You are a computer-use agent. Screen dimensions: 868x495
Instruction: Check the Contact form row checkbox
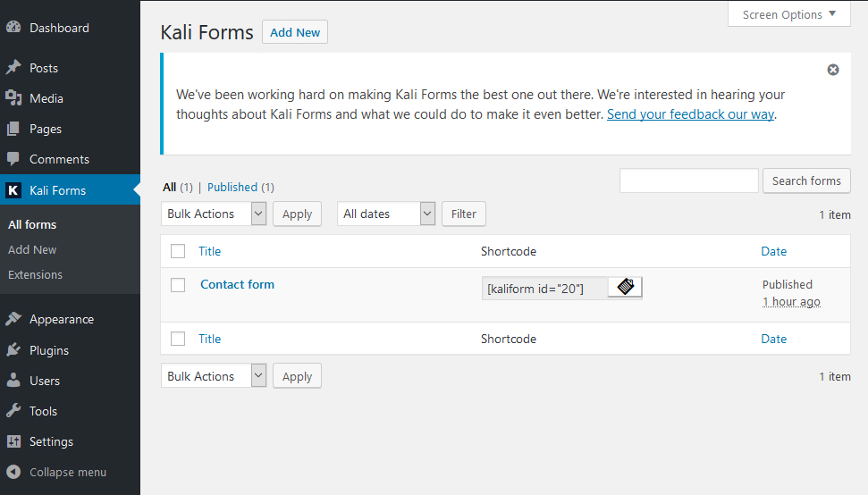pos(178,285)
